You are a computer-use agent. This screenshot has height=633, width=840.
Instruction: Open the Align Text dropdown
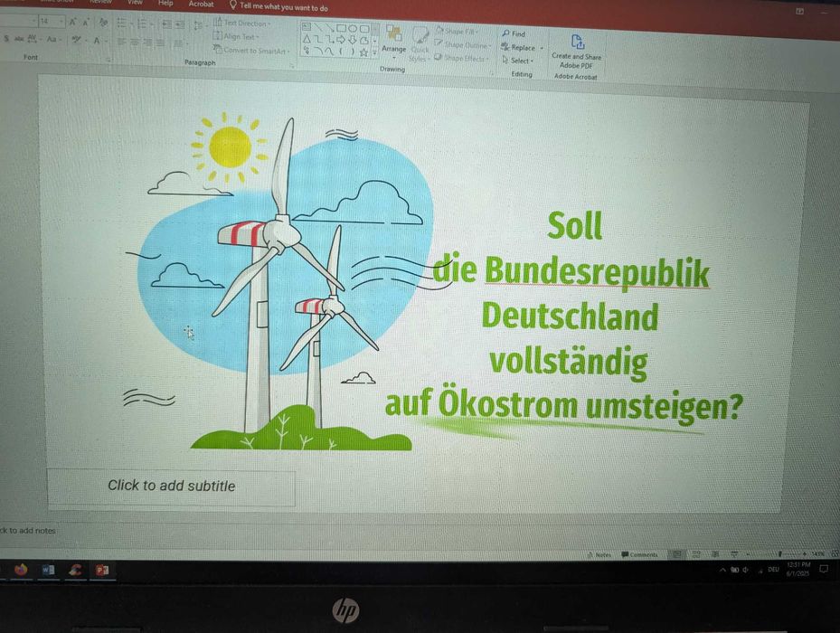point(236,36)
